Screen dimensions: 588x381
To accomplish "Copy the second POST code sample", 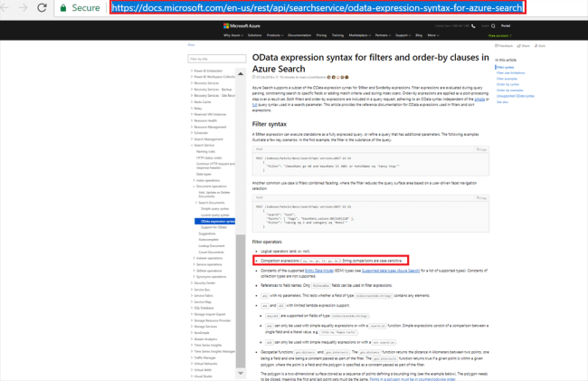I will coord(481,197).
